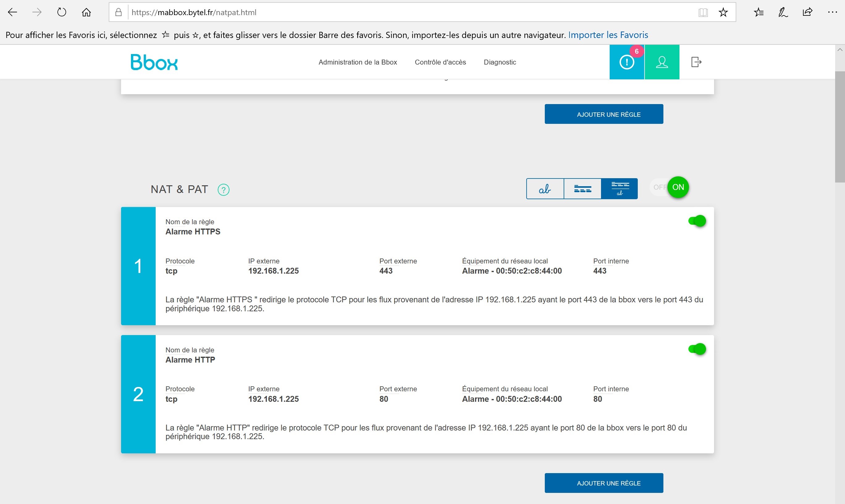Click the logout icon in the header

(696, 62)
